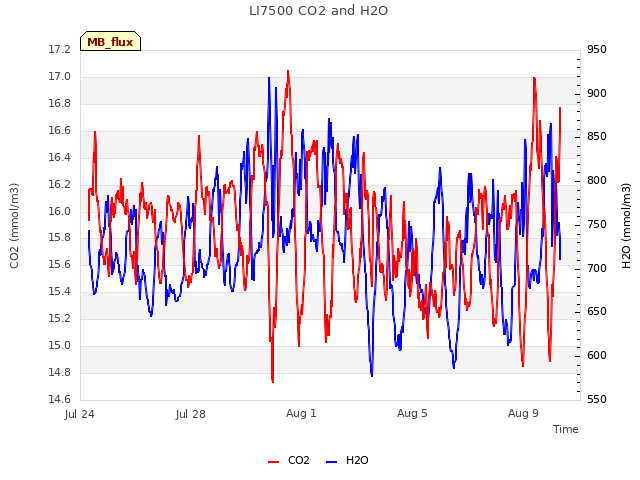Click the 16.0 left axis value
Image resolution: width=640 pixels, height=480 pixels.
click(x=60, y=211)
